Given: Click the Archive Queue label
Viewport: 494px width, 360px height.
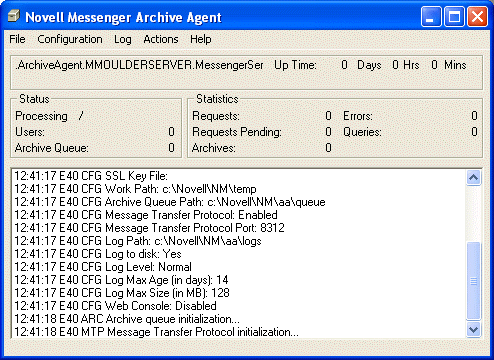Looking at the screenshot, I should [52, 148].
